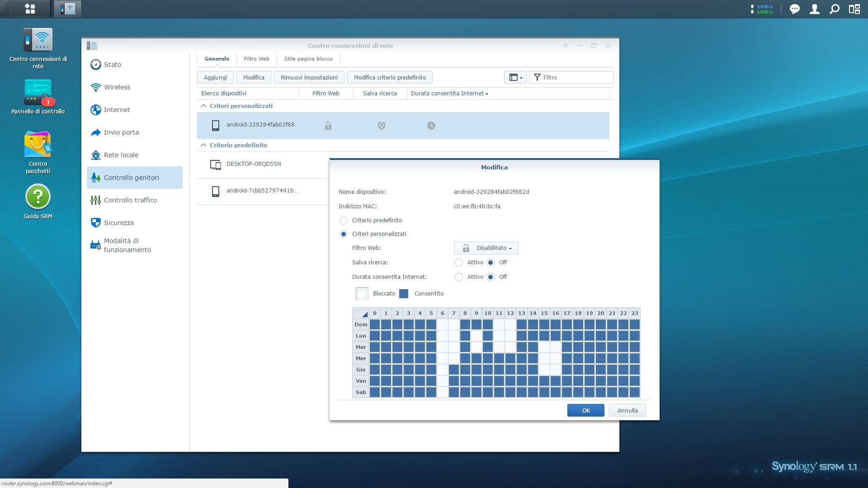868x488 pixels.
Task: Select the Consentito blue color swatch
Action: pyautogui.click(x=404, y=294)
